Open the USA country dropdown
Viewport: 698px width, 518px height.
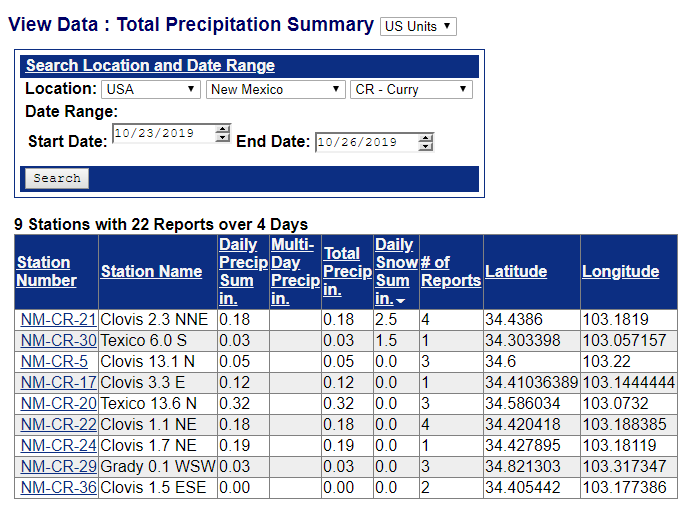click(x=151, y=89)
